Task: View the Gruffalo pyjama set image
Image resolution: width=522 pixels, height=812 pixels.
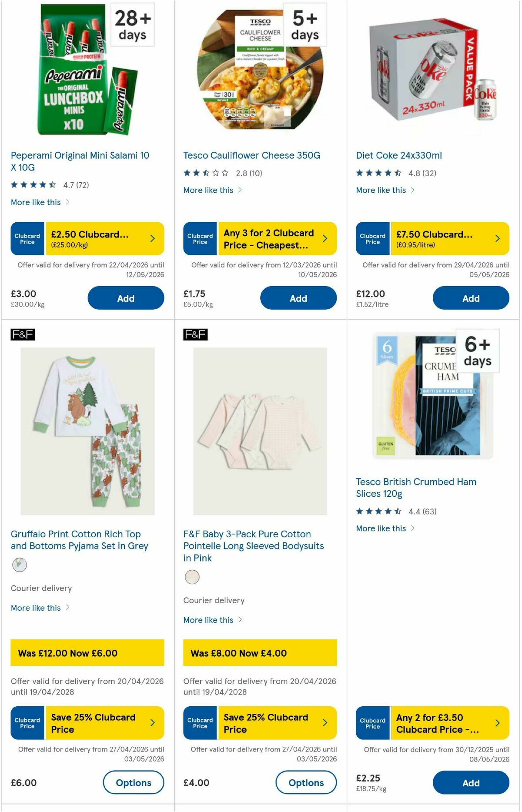Action: 87,431
